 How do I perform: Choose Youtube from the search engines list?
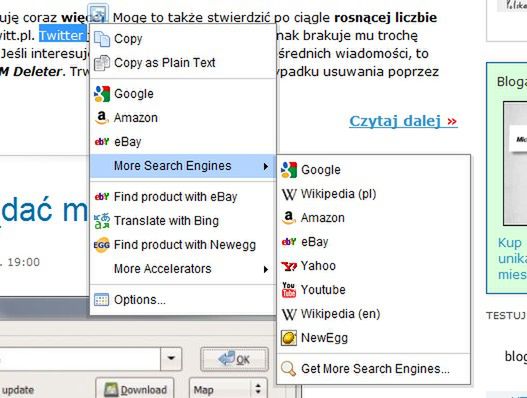pos(373,290)
